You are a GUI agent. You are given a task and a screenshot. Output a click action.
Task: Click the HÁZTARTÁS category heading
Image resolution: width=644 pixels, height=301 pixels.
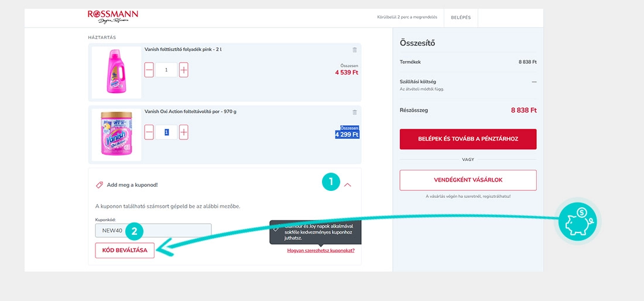click(102, 37)
